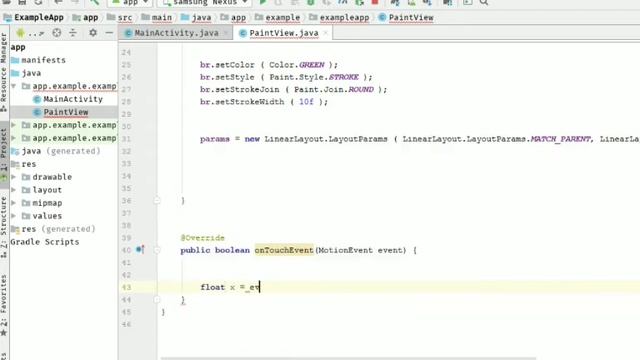640x360 pixels.
Task: Run the app with green play button
Action: click(263, 2)
